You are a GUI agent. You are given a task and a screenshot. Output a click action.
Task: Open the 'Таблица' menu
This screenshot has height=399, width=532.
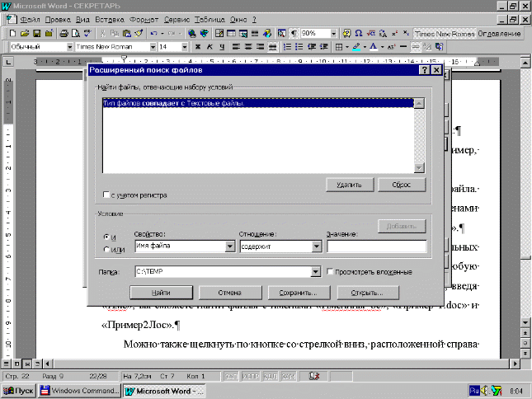coord(210,20)
